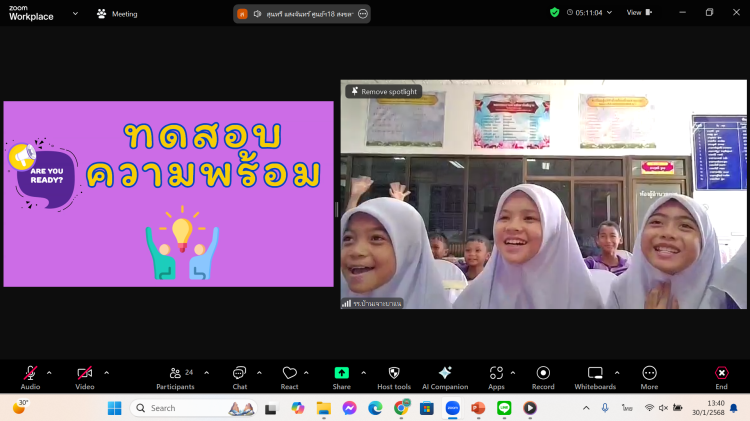Screen dimensions: 750x421
Task: Open Messenger from the taskbar
Action: tap(349, 408)
